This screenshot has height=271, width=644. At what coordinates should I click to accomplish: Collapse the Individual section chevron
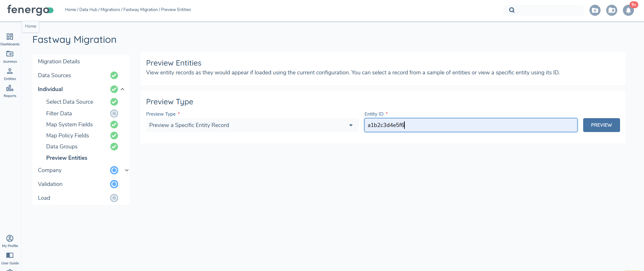[x=123, y=89]
